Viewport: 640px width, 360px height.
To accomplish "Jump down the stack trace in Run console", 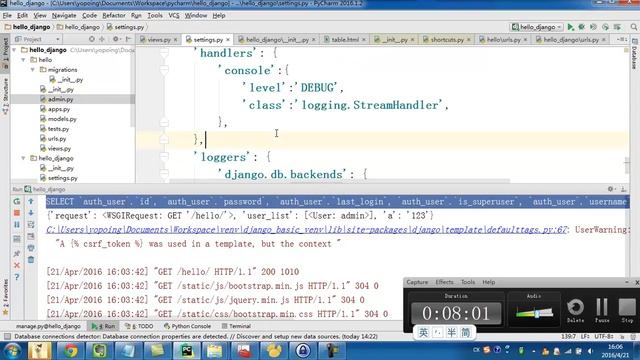I will (x=31, y=213).
